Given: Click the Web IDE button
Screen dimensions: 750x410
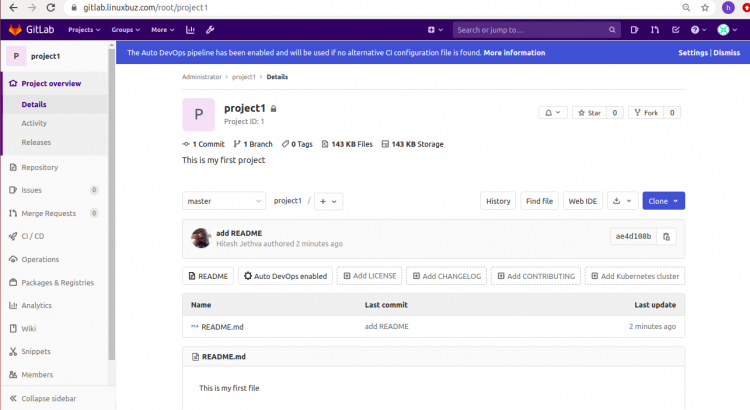Looking at the screenshot, I should 583,201.
